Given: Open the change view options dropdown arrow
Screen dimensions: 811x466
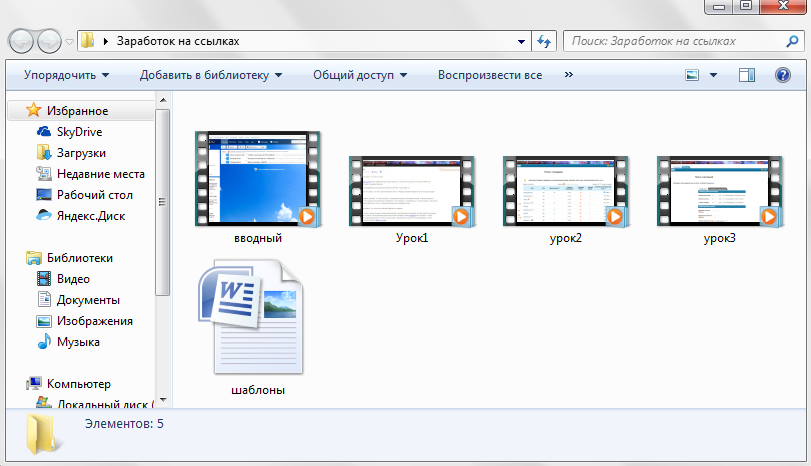Looking at the screenshot, I should (x=713, y=75).
